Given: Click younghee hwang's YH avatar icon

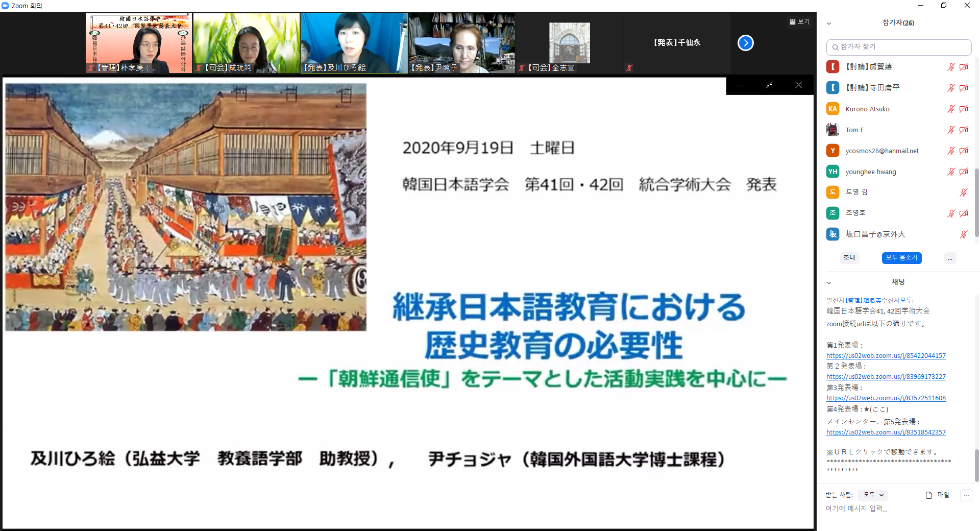Looking at the screenshot, I should coord(832,172).
